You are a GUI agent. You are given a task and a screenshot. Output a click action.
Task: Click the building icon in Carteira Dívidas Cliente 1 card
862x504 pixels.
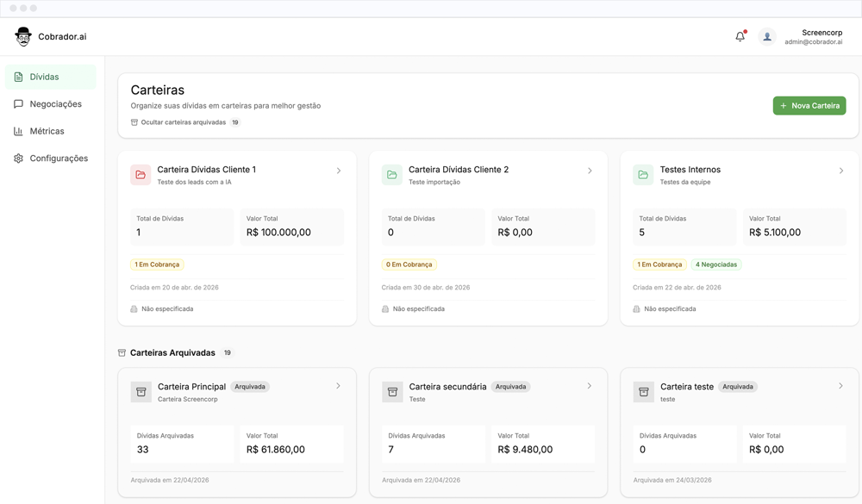(x=134, y=309)
